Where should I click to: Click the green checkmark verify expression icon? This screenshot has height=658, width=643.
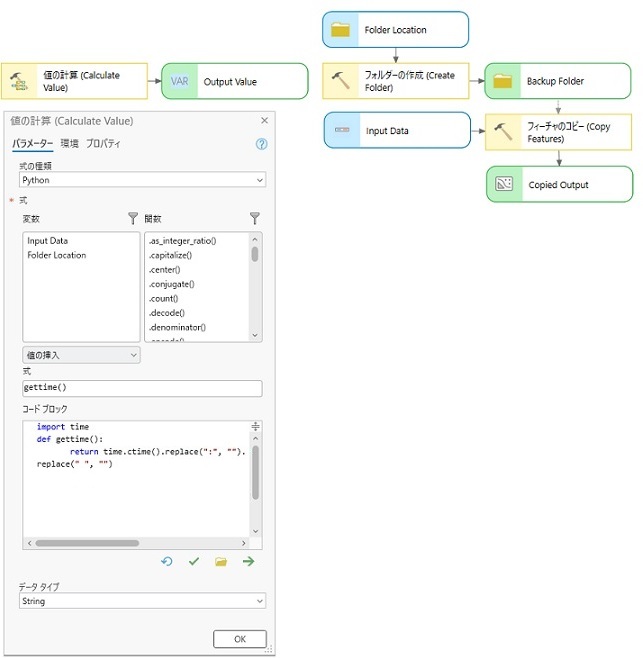coord(194,562)
